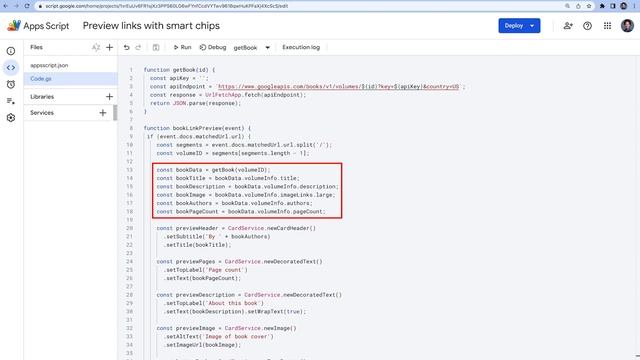
Task: Click the Apps Script logo
Action: click(x=38, y=26)
